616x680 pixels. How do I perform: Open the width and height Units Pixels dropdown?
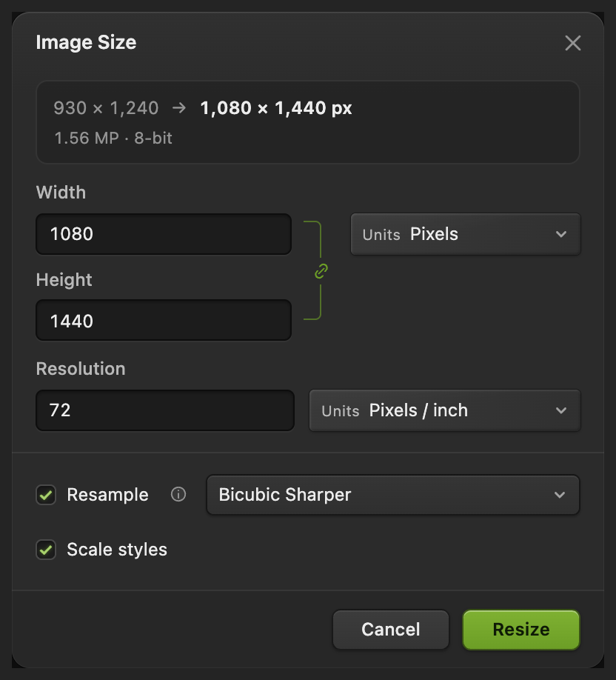click(x=466, y=234)
